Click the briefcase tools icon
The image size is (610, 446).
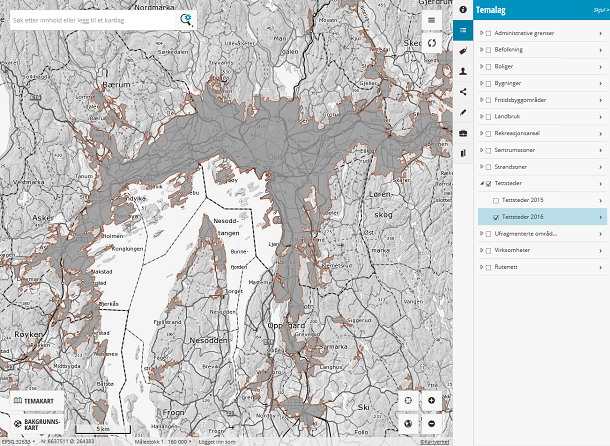coord(463,133)
